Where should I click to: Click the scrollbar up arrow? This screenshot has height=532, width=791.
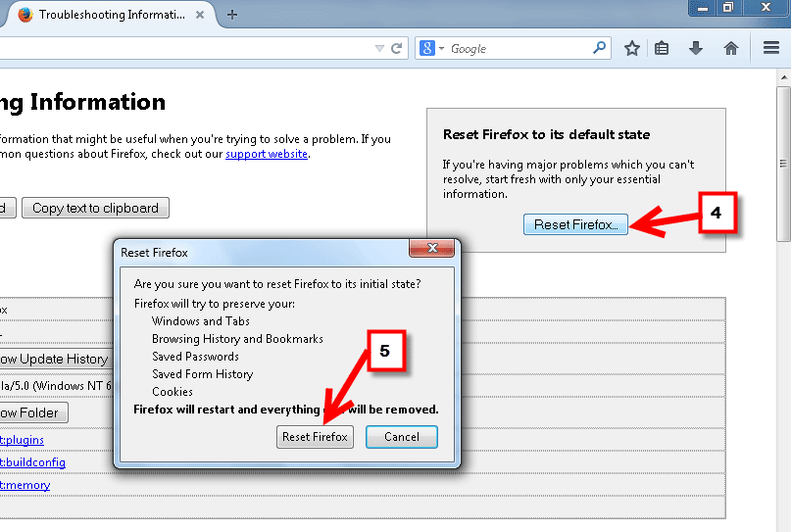783,77
